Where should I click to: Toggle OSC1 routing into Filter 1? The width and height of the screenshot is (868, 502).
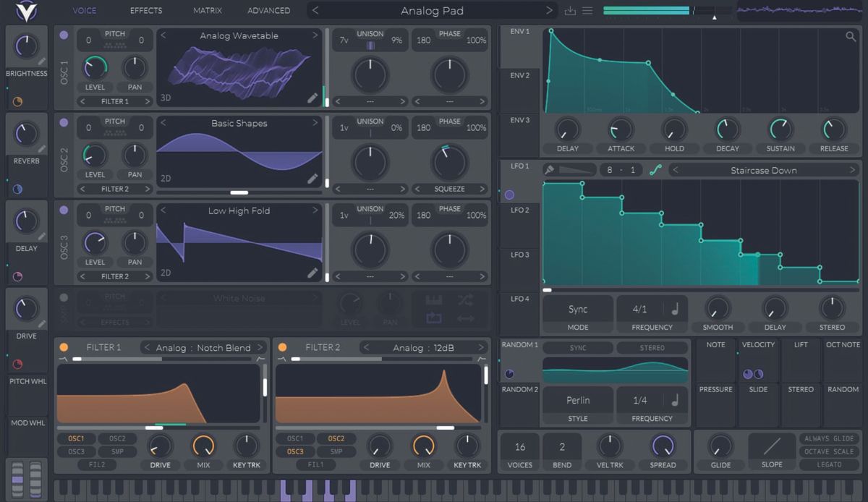tap(76, 438)
